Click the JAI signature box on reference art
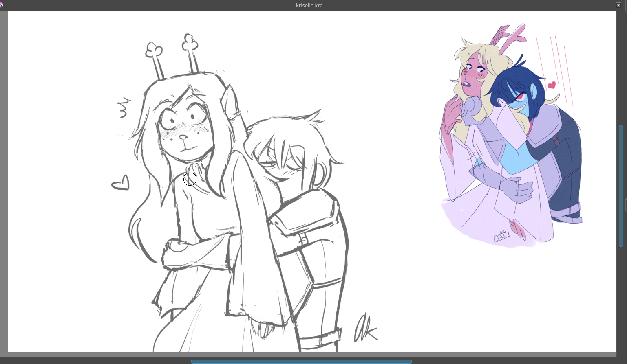 click(x=501, y=237)
